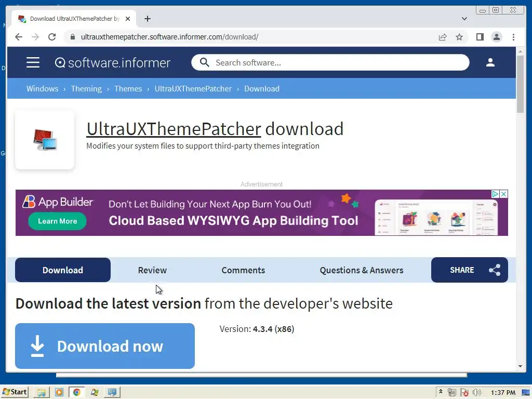Open Themes breadcrumb link
Viewport: 532px width, 399px height.
click(128, 88)
